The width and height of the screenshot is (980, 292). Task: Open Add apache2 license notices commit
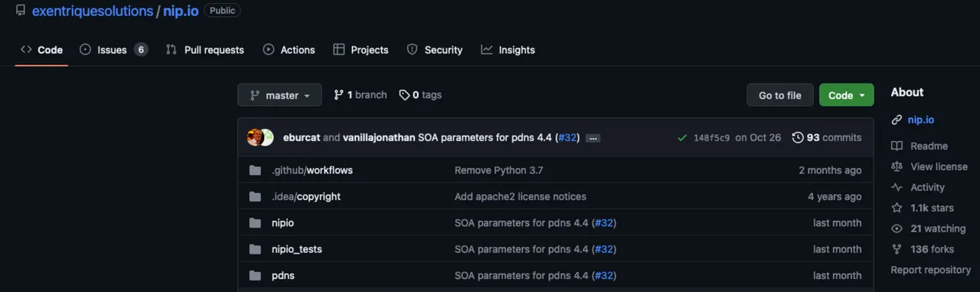[521, 196]
